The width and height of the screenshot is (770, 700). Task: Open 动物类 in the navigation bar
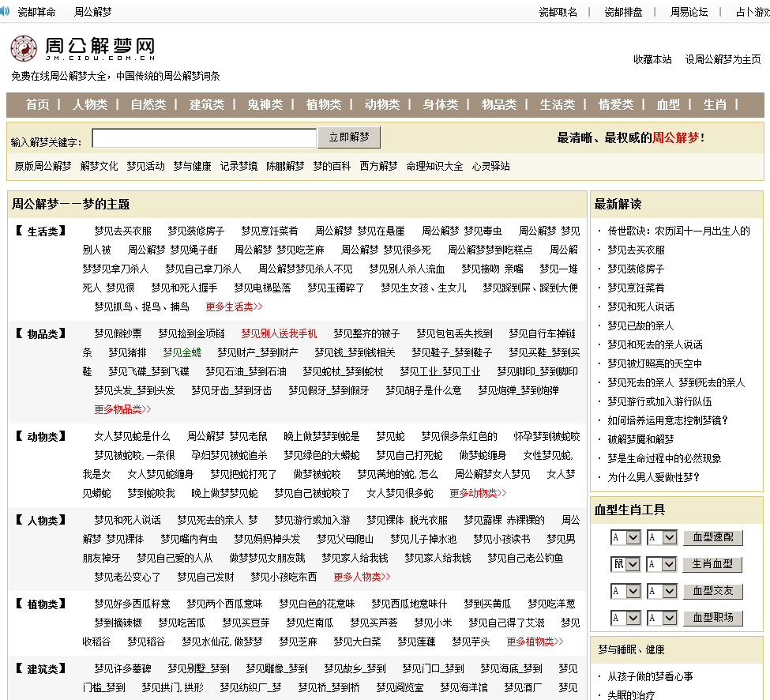tap(382, 104)
